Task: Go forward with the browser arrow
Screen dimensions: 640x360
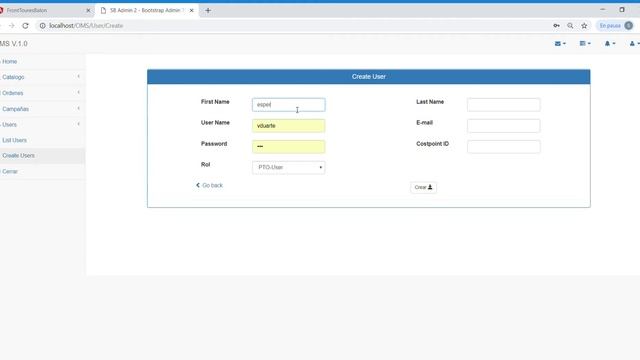Action: (11, 26)
